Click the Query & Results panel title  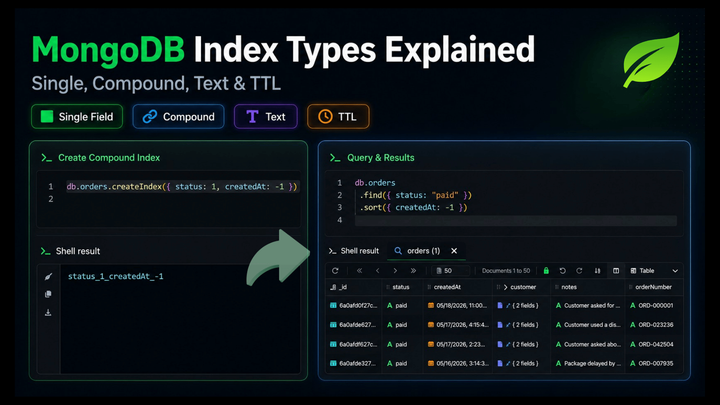tap(381, 158)
